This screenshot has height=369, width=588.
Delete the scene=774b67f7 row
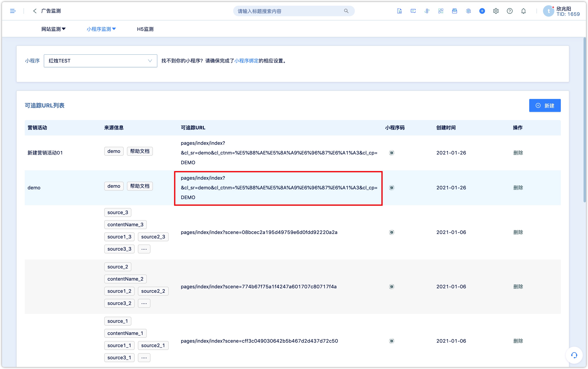point(518,287)
